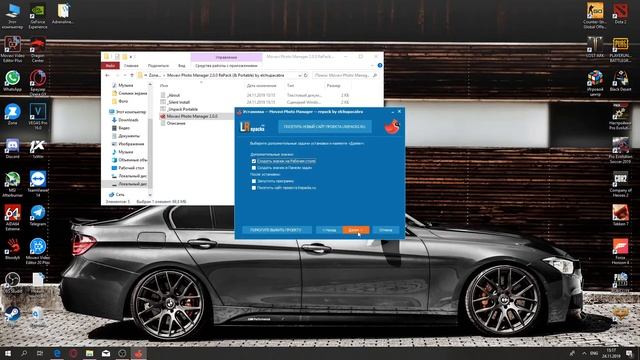Open the Pro Evolution Soccer 2019 shortcut

[x=620, y=150]
